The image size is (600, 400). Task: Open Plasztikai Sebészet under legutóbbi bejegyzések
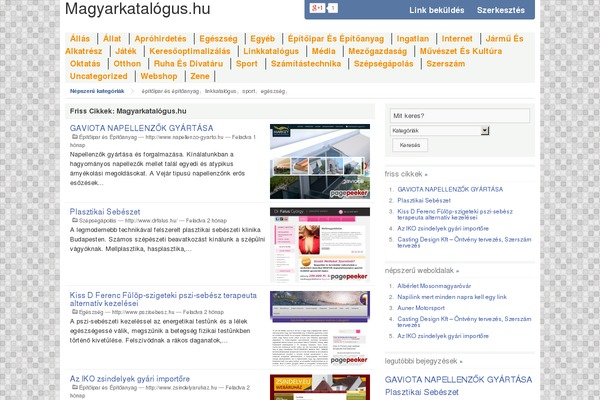(422, 392)
